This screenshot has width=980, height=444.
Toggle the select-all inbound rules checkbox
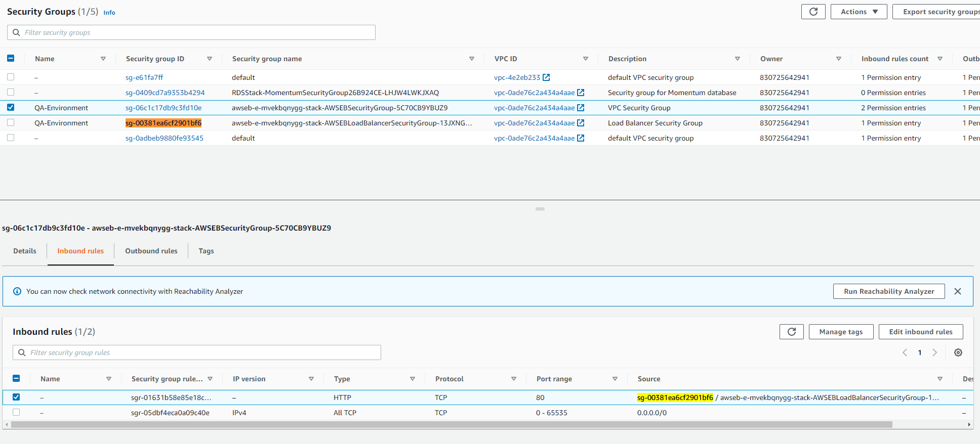pos(16,378)
